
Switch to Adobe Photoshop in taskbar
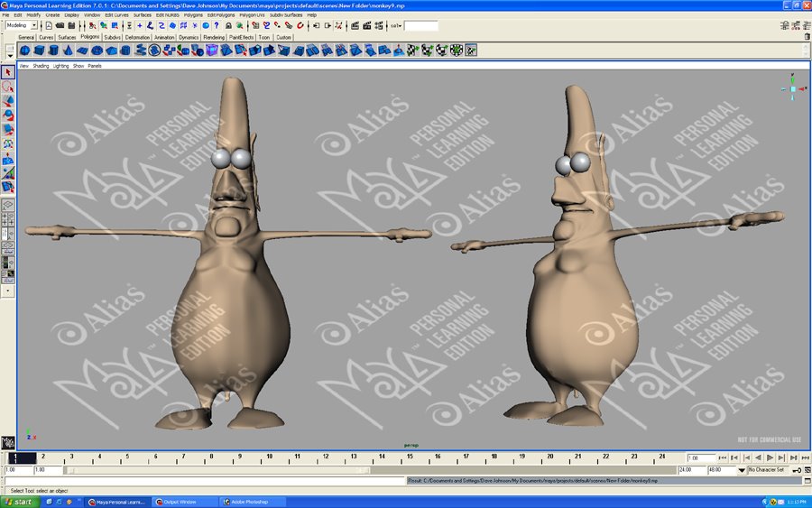point(253,502)
